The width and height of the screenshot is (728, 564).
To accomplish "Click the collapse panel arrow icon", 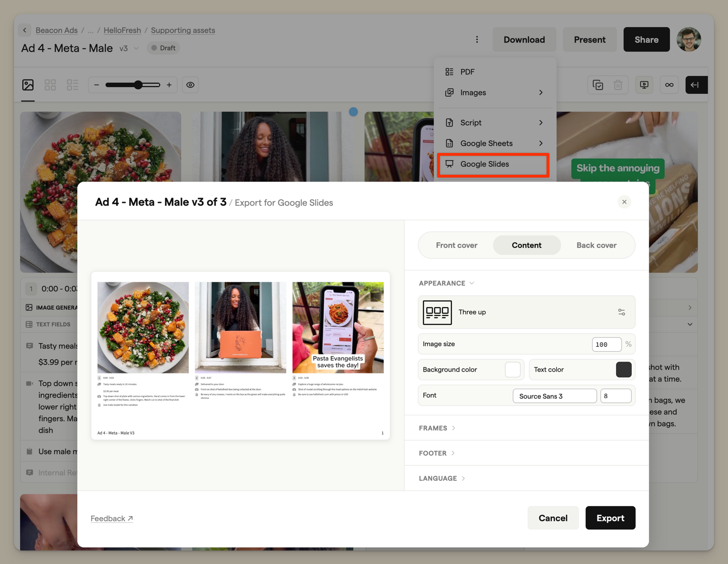I will coord(695,85).
